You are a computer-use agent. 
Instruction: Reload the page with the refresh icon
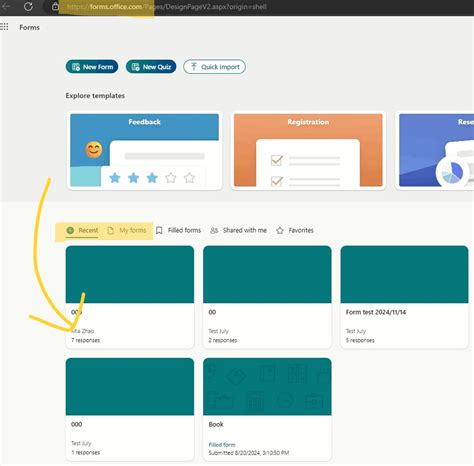[28, 6]
